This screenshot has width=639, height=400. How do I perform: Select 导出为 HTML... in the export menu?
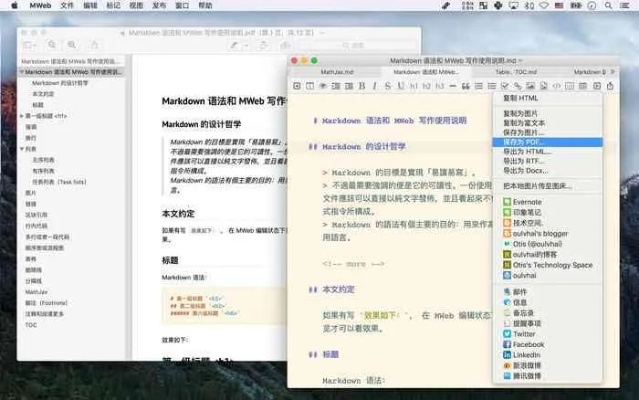point(521,151)
